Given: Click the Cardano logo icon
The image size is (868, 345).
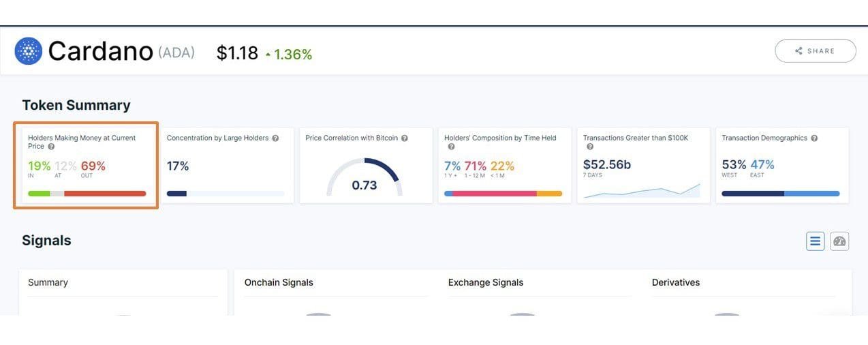Looking at the screenshot, I should pyautogui.click(x=29, y=51).
